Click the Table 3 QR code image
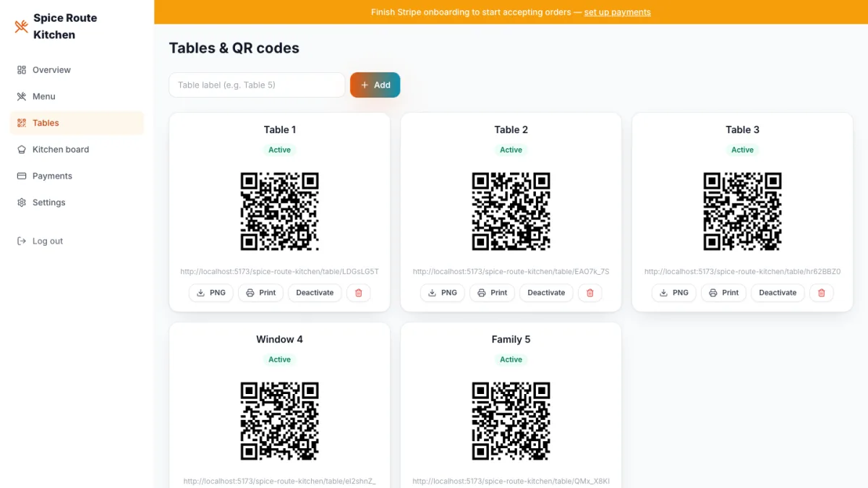The width and height of the screenshot is (868, 488). pyautogui.click(x=743, y=211)
